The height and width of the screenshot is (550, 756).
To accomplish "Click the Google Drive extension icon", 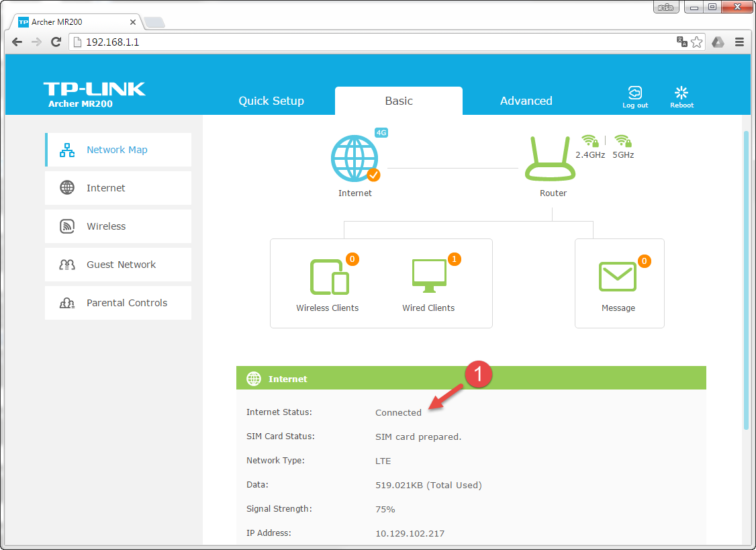I will pyautogui.click(x=718, y=42).
